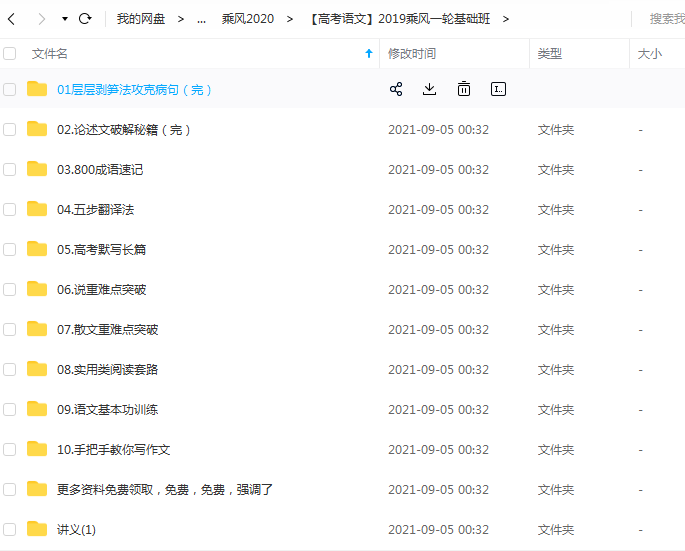Go forward with the right arrow
685x551 pixels.
(x=41, y=19)
